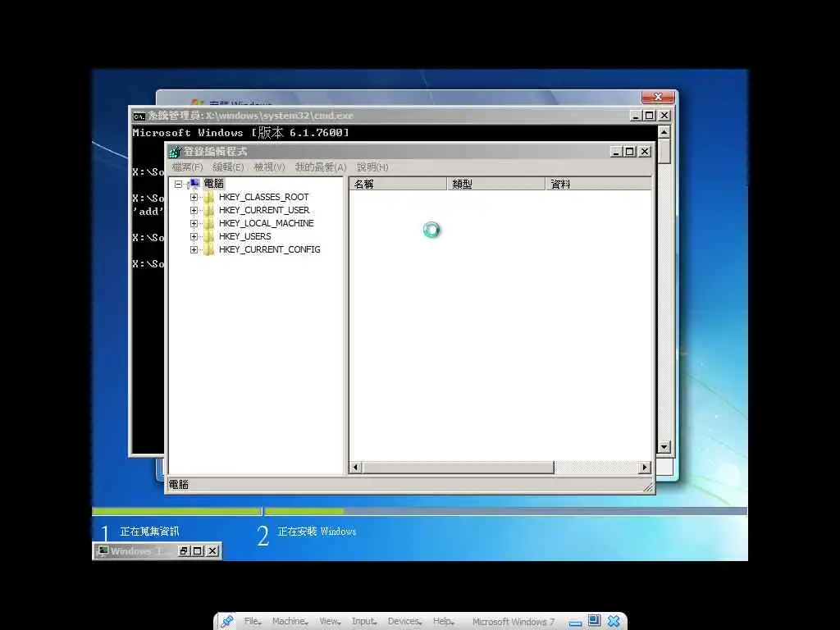Maximize the Registry Editor window

tap(630, 152)
